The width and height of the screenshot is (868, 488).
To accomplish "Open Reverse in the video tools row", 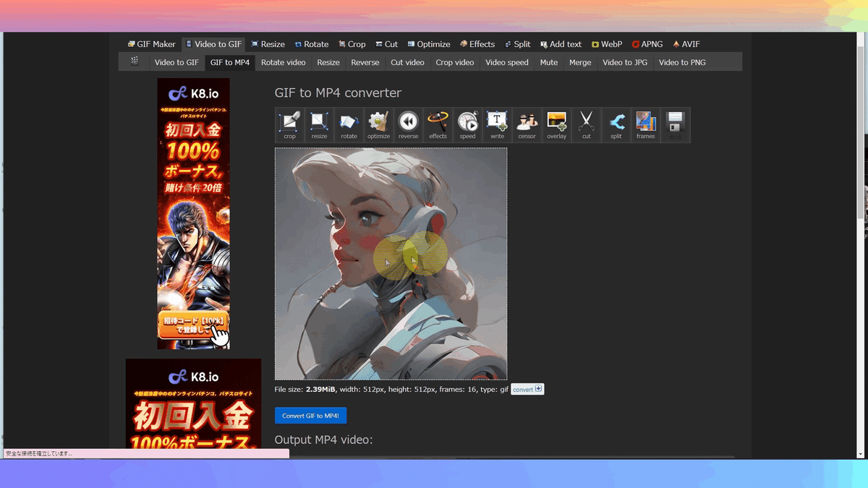I will point(365,62).
